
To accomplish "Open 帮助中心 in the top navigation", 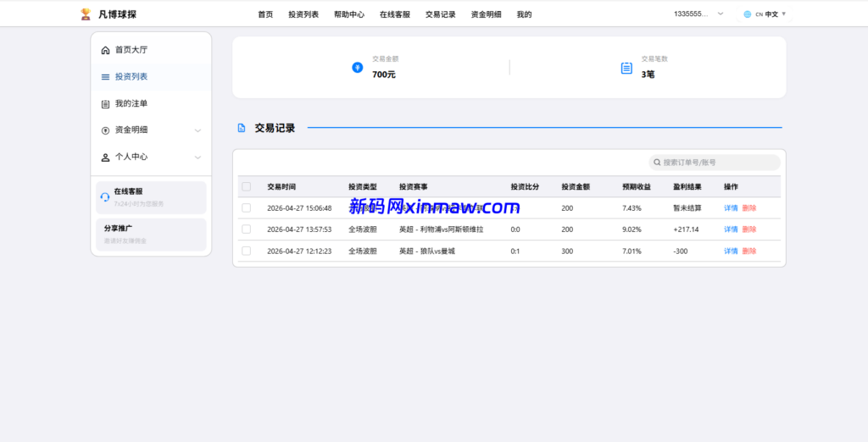I will coord(349,15).
